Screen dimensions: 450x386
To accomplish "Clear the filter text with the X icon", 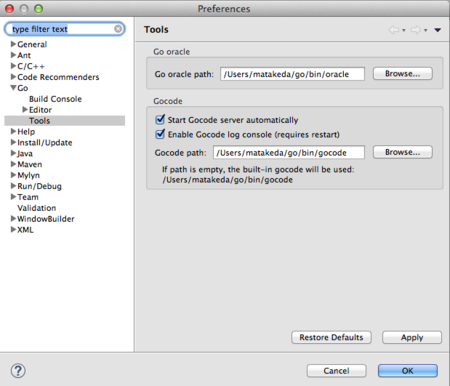I will [x=118, y=29].
